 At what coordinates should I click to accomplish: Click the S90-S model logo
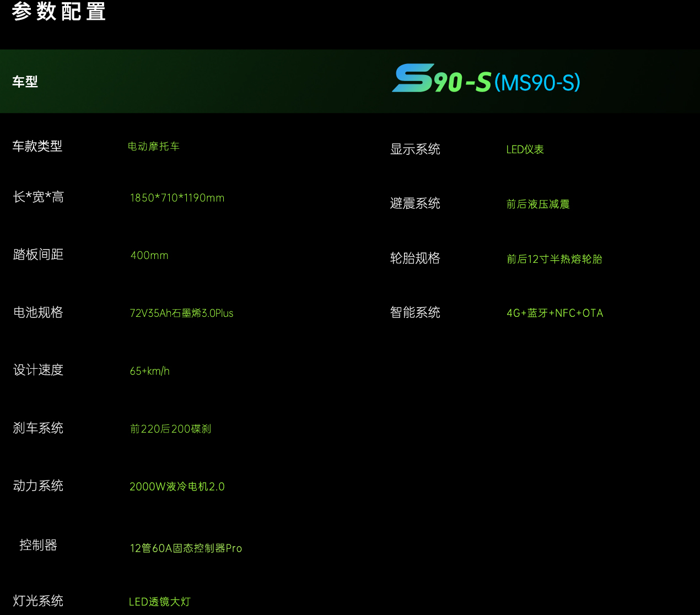(x=485, y=82)
